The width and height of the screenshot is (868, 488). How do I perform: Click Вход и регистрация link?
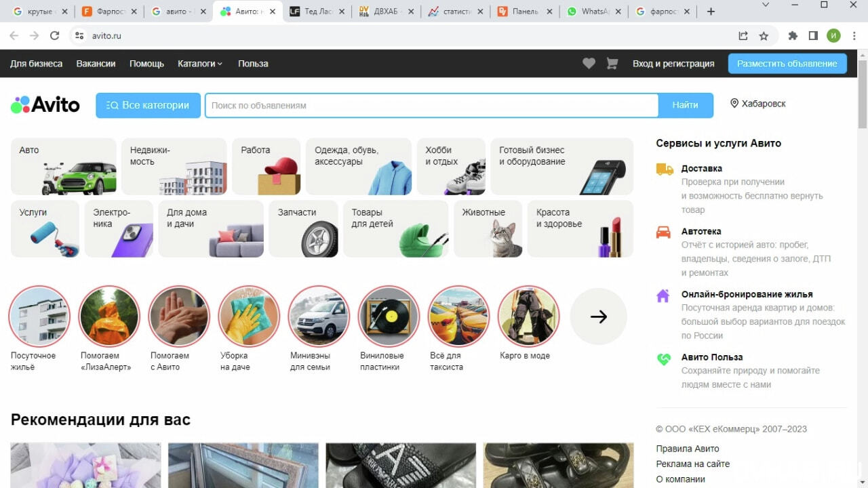[673, 63]
